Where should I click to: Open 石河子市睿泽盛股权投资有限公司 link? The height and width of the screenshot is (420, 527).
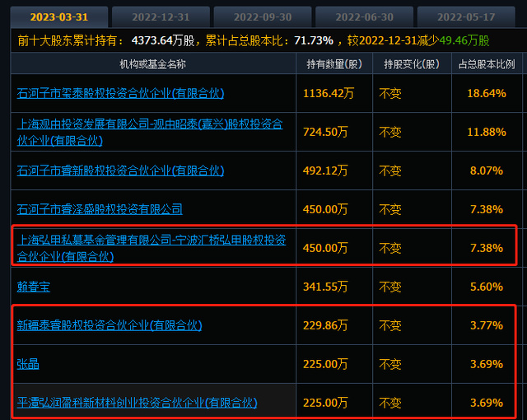(100, 209)
